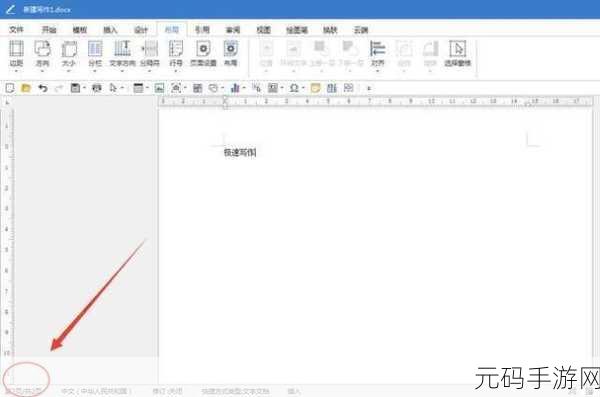Switch to the 引用 (References) tab
Viewport: 600px width, 397px height.
(x=202, y=29)
